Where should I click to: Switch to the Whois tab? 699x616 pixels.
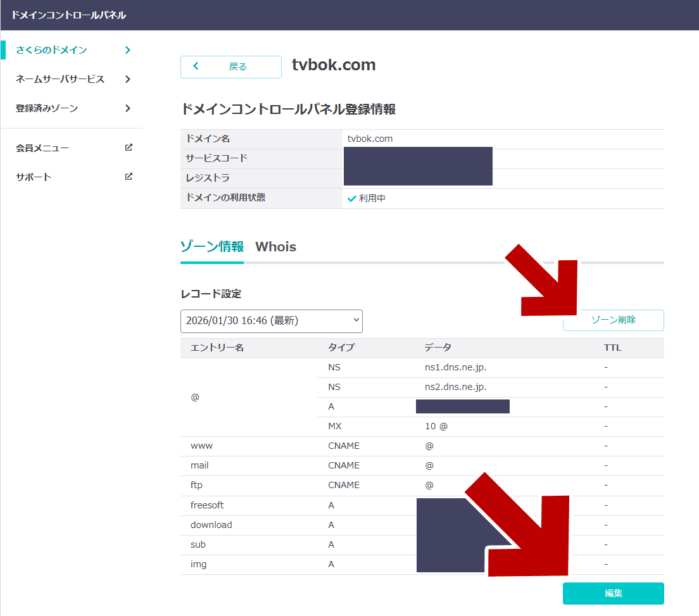275,247
